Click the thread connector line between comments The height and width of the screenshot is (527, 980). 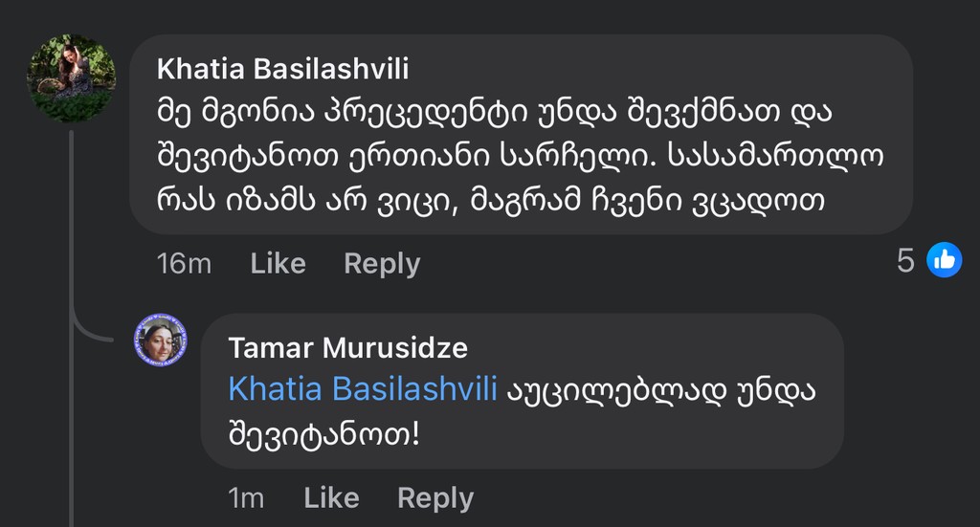pos(75,239)
